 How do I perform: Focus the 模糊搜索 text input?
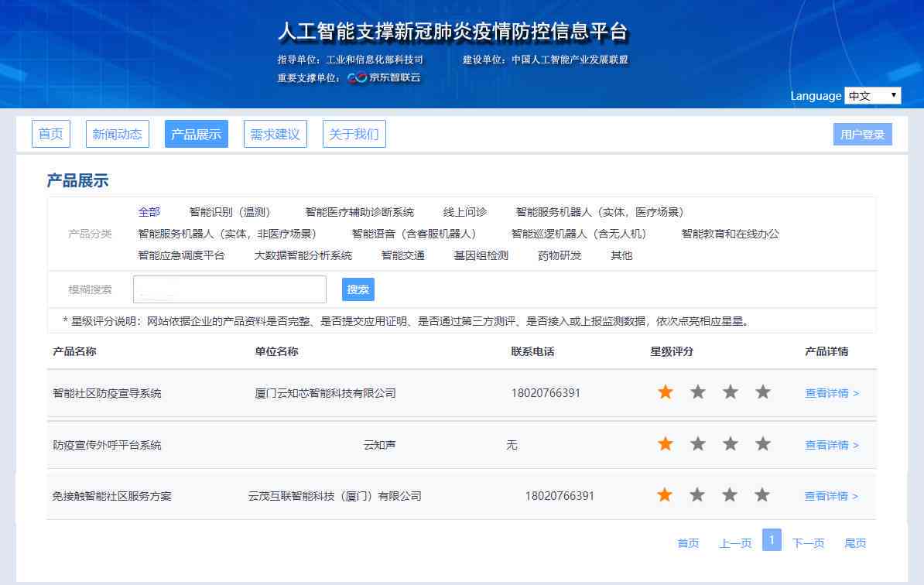[230, 289]
